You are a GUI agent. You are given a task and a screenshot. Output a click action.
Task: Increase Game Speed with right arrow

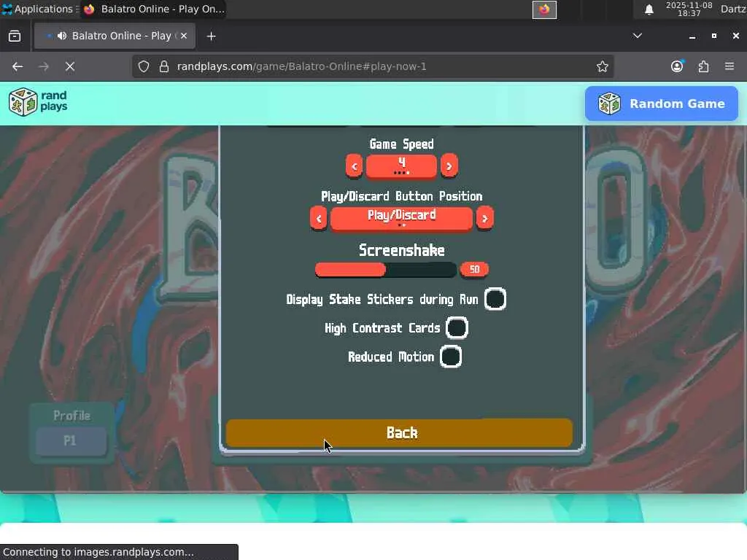pos(449,166)
